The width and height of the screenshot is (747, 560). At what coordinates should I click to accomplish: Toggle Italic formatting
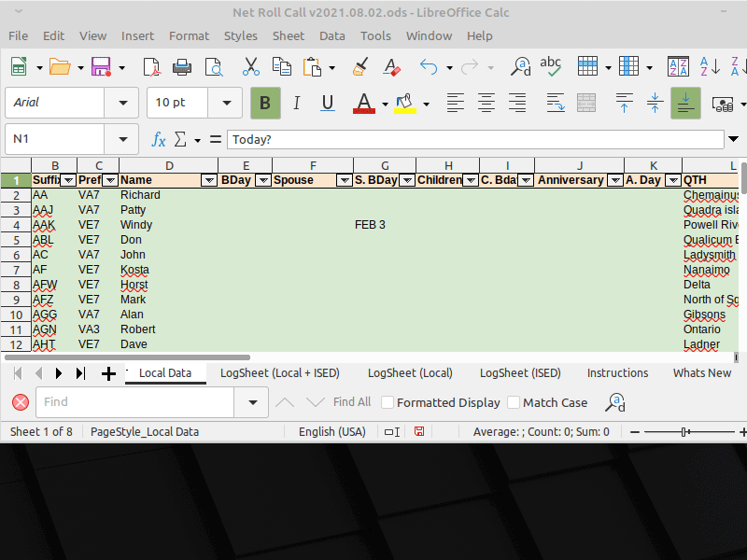[x=296, y=103]
